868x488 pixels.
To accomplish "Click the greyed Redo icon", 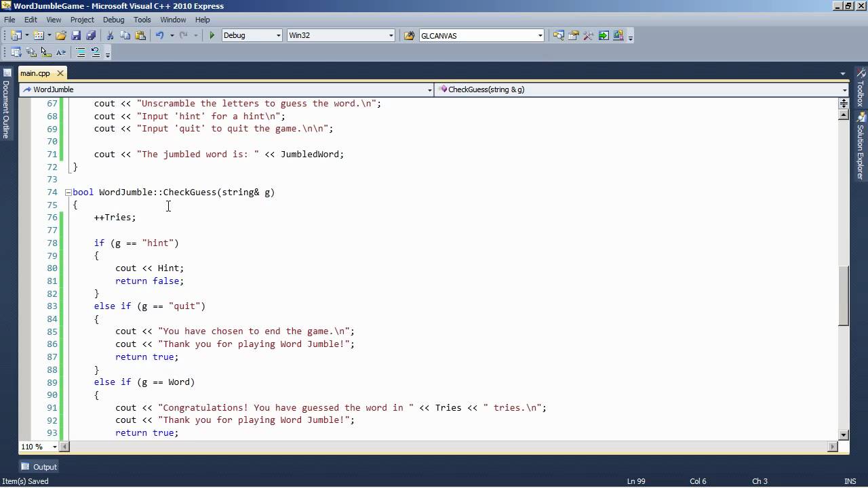I will 184,35.
